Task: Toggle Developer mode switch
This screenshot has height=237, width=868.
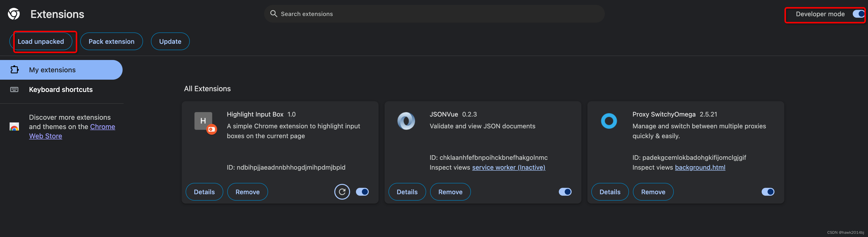Action: [858, 14]
